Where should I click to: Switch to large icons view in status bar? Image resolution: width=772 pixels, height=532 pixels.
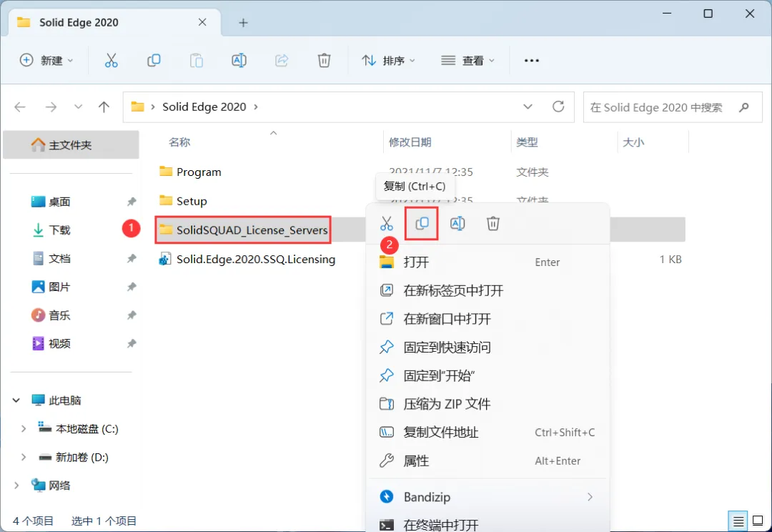pos(758,521)
